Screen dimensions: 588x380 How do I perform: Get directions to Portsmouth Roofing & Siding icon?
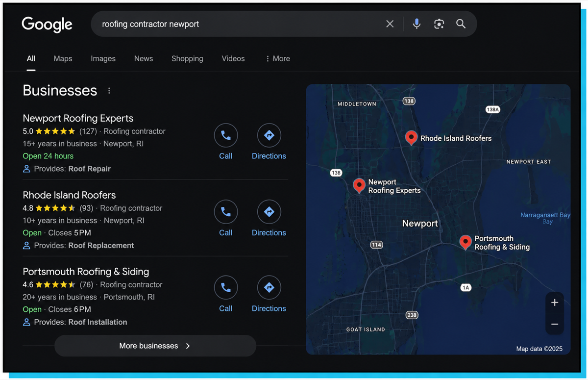[269, 288]
